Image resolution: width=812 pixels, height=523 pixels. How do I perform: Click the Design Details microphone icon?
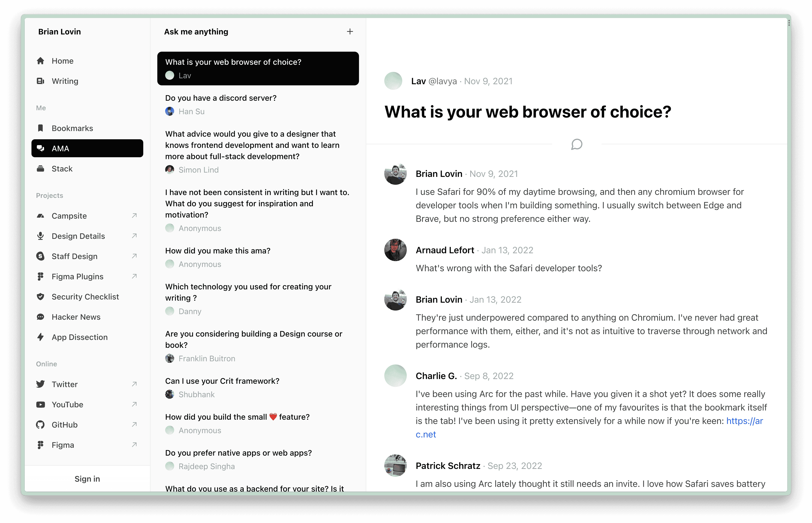click(40, 236)
